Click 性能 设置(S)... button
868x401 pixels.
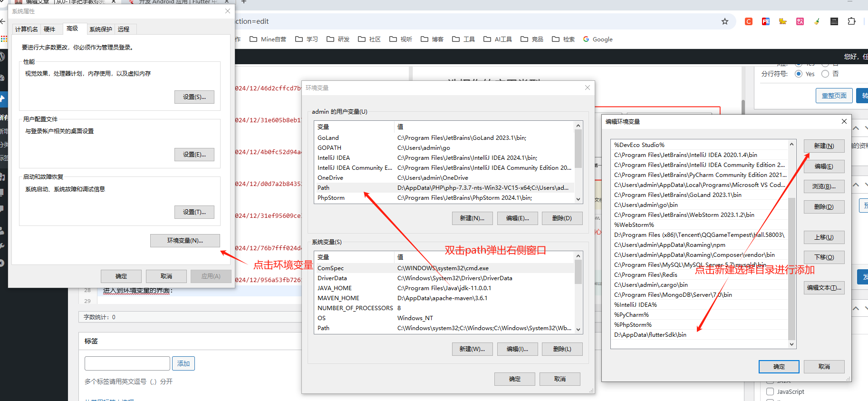tap(194, 97)
